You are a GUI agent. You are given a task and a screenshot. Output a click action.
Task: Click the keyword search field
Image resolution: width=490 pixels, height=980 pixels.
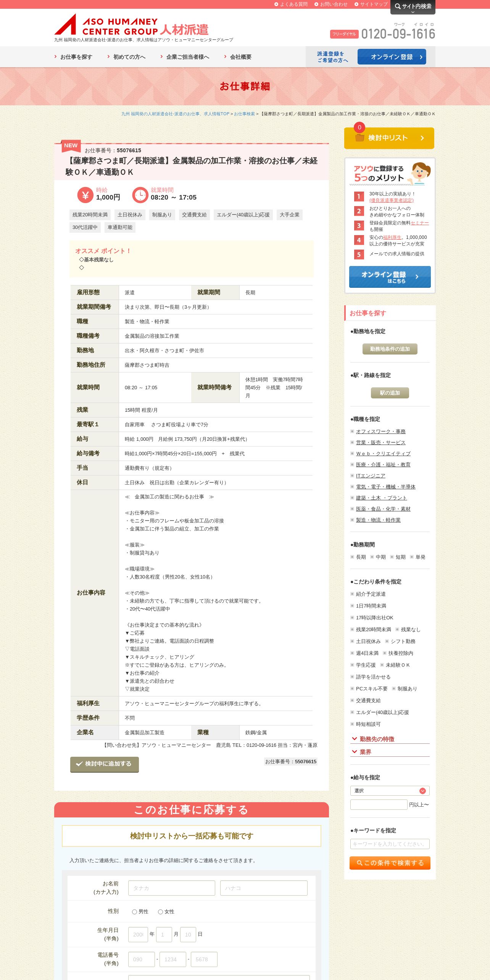click(390, 844)
